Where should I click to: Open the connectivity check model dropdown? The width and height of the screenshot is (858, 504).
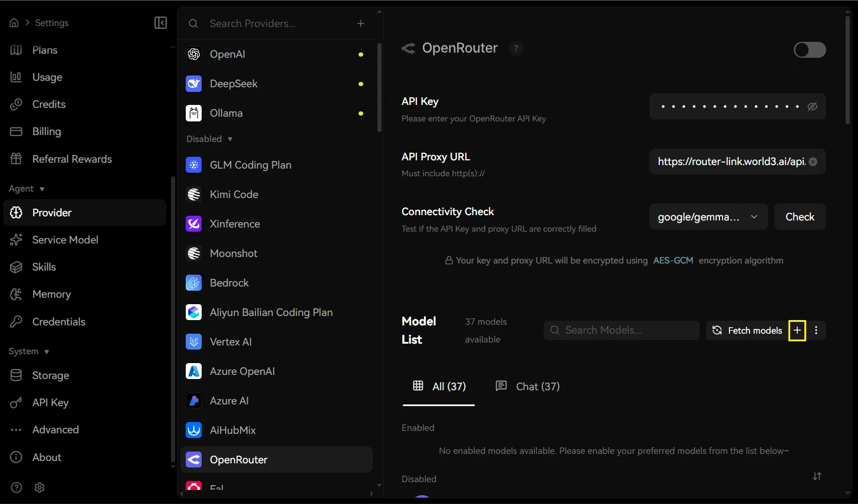coord(708,217)
